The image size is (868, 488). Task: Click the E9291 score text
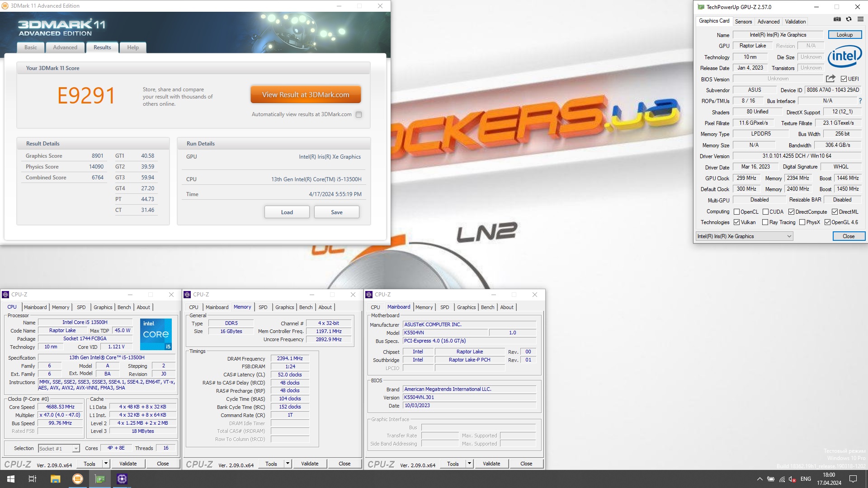(x=86, y=96)
